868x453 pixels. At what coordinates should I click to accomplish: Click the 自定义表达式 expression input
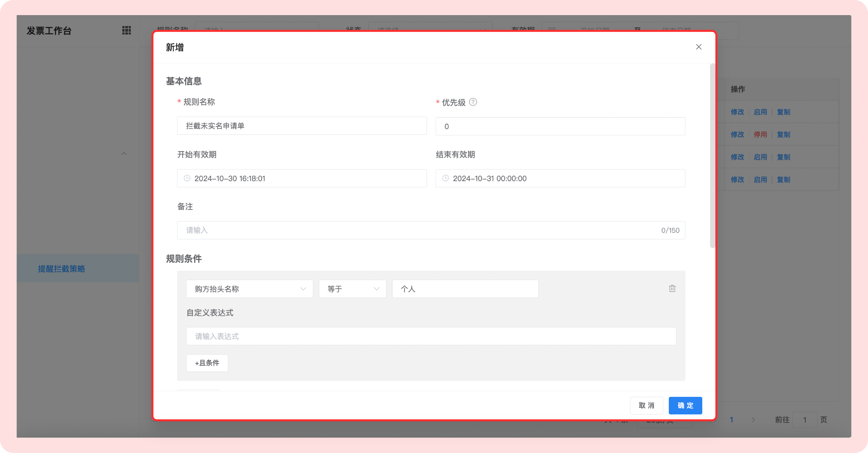pyautogui.click(x=431, y=336)
